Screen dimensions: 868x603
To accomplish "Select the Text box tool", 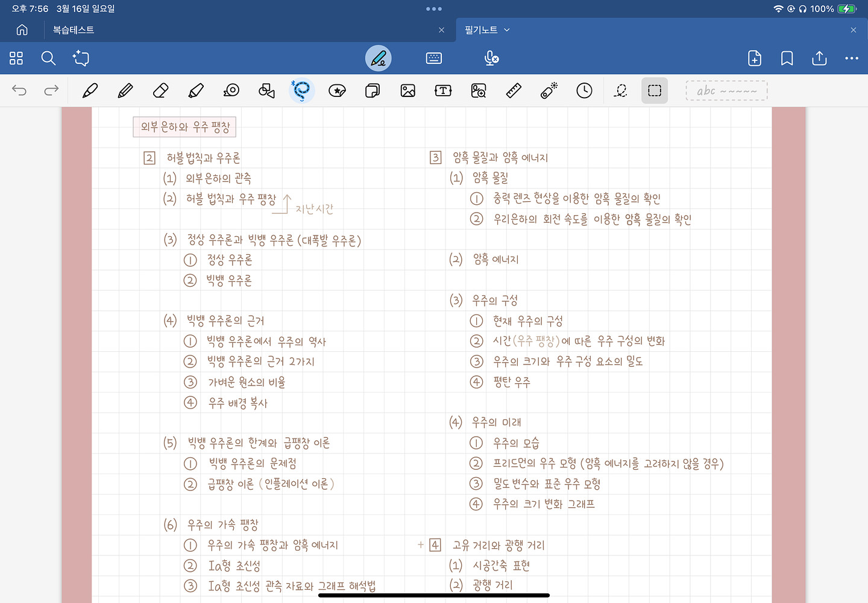I will tap(443, 91).
